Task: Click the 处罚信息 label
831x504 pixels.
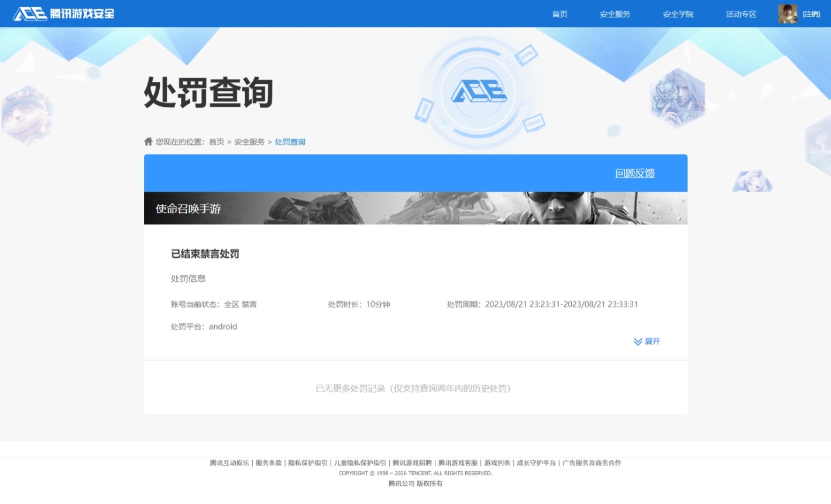Action: (x=188, y=279)
